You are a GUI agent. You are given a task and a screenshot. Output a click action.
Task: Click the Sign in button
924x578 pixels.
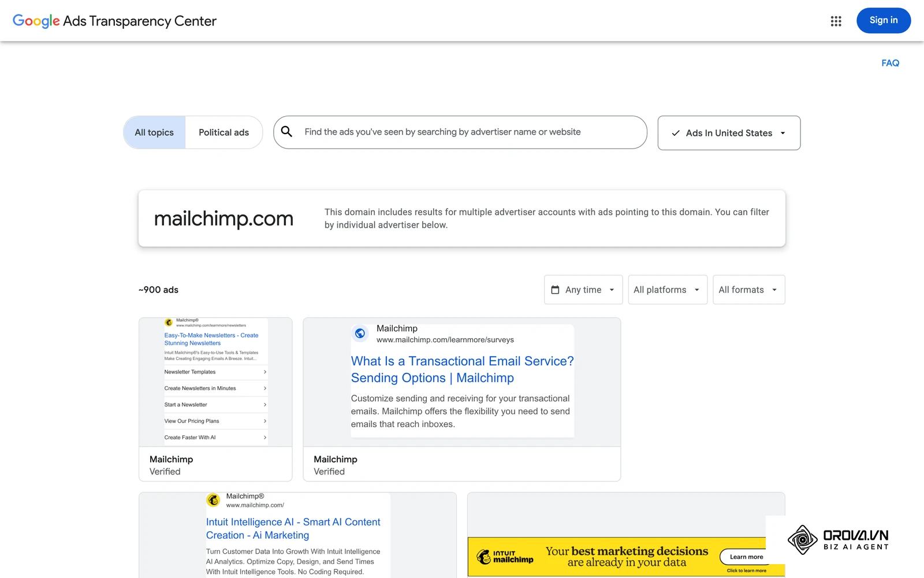click(x=884, y=20)
